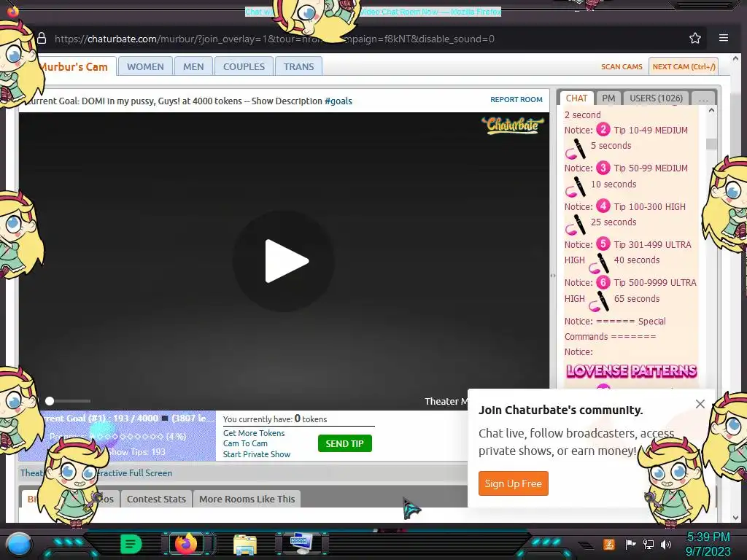Bookmark this page with the star icon
The height and width of the screenshot is (560, 747).
[x=695, y=38]
